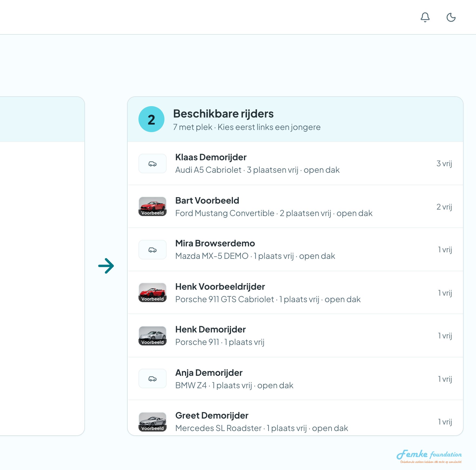The width and height of the screenshot is (476, 470).
Task: Select rider name Greet Demorijder
Action: (212, 415)
